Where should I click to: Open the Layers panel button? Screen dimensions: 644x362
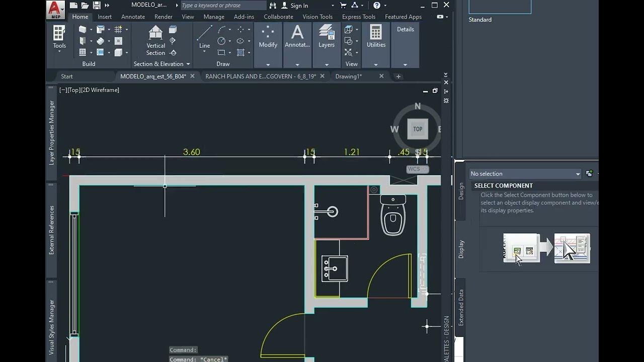pos(327,37)
